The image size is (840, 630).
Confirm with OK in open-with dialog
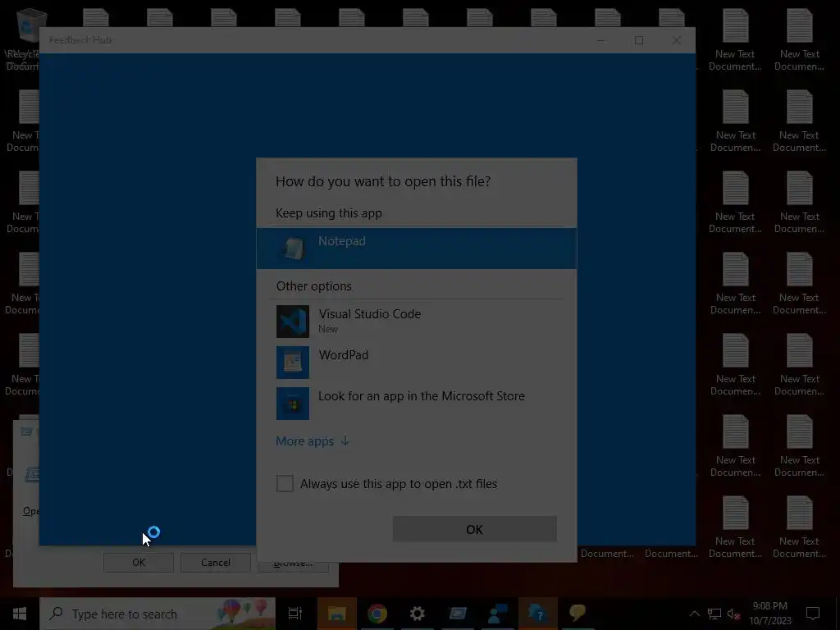pos(474,529)
